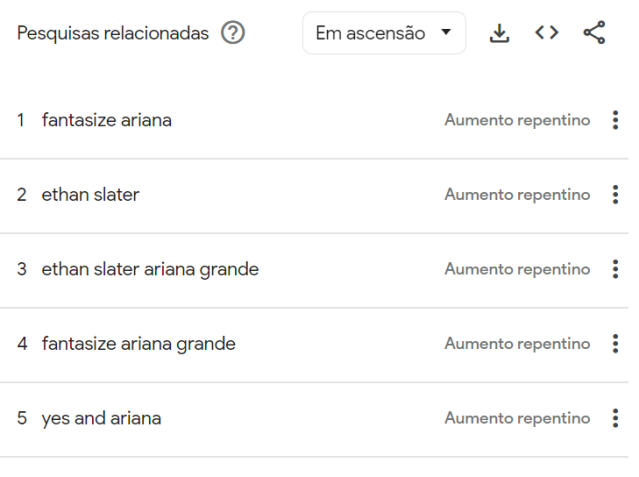Click Aumento repentino on fantasize ariana row
Image resolution: width=639 pixels, height=477 pixels.
click(x=518, y=120)
